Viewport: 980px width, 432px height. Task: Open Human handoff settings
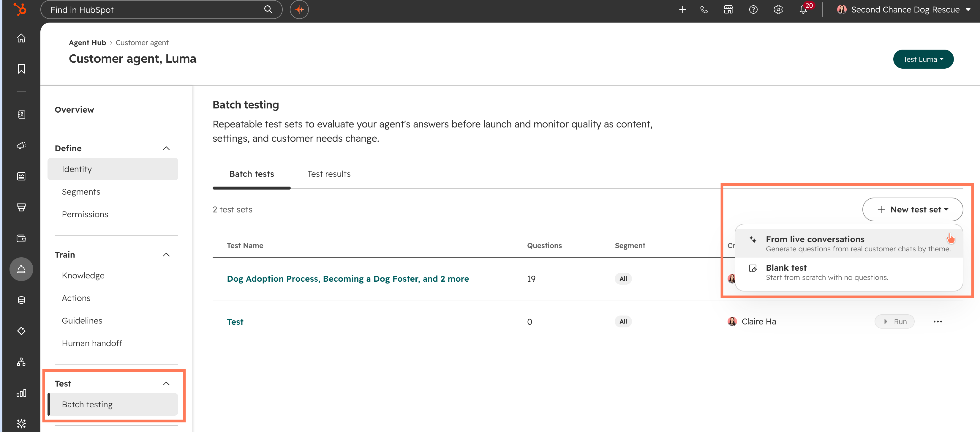(113, 343)
